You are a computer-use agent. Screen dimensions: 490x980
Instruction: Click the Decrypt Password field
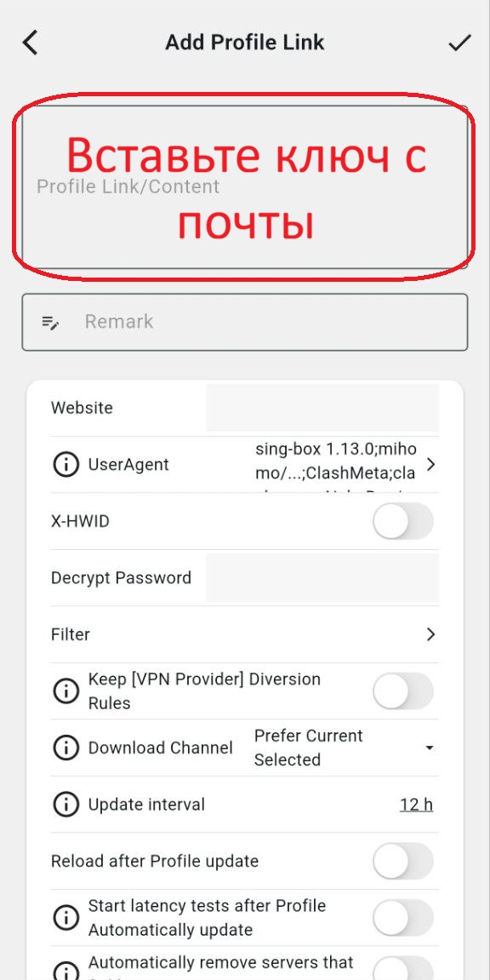pyautogui.click(x=322, y=578)
